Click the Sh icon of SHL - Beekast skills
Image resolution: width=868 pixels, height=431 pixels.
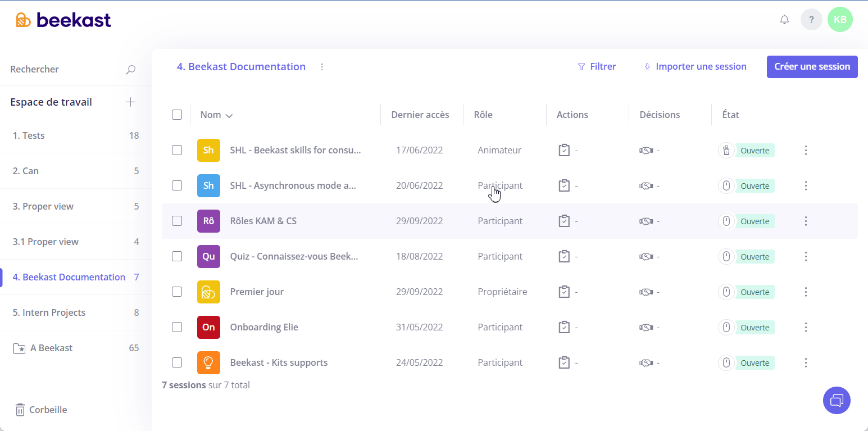pos(208,150)
